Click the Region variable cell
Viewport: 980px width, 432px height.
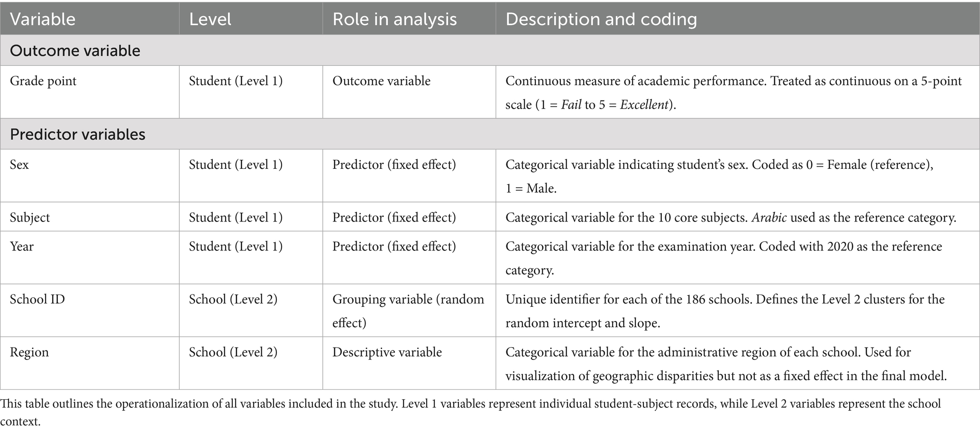click(29, 352)
